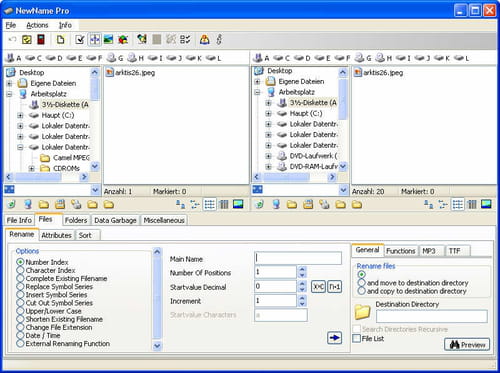
Task: Choose Complete Existing Filename option
Action: click(62, 278)
